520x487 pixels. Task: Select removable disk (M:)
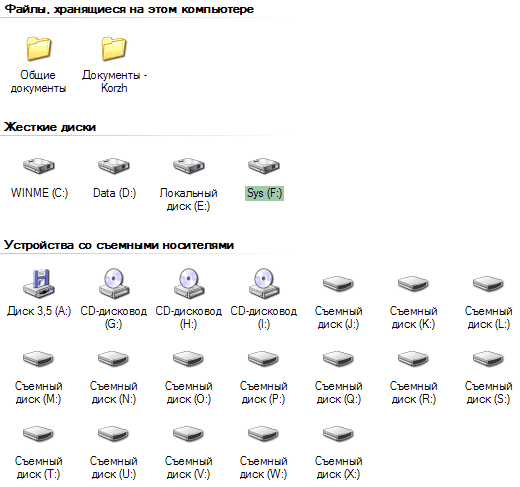coord(39,378)
